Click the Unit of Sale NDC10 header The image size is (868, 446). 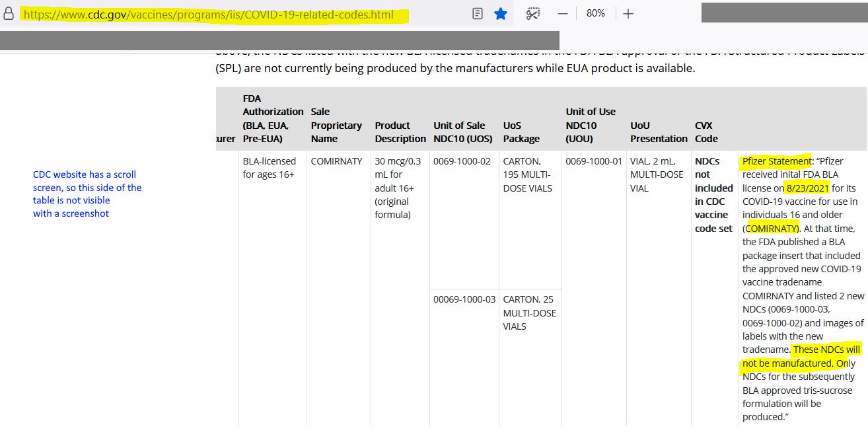tap(462, 131)
